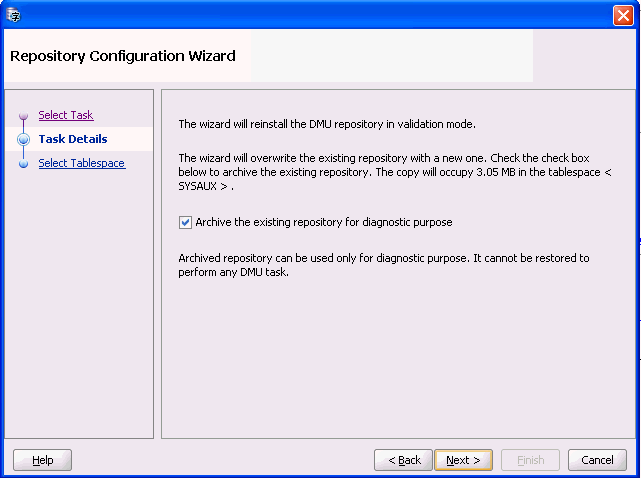Uncheck the archive existing repository checkbox
The height and width of the screenshot is (478, 641).
coord(185,222)
